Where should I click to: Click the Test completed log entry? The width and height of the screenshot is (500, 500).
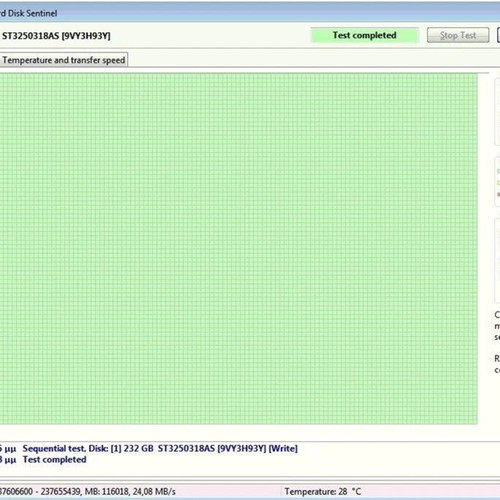55,460
